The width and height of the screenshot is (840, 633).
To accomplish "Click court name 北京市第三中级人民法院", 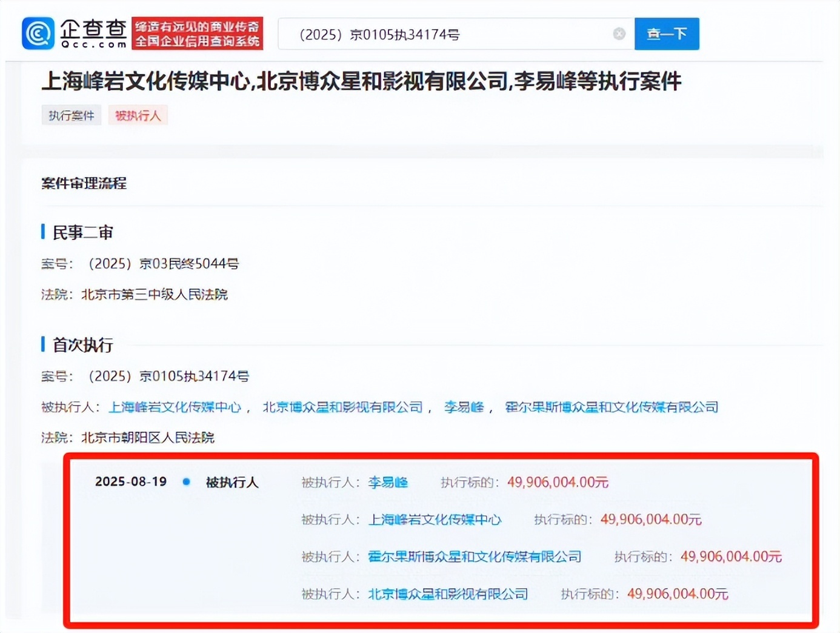I will pos(155,295).
